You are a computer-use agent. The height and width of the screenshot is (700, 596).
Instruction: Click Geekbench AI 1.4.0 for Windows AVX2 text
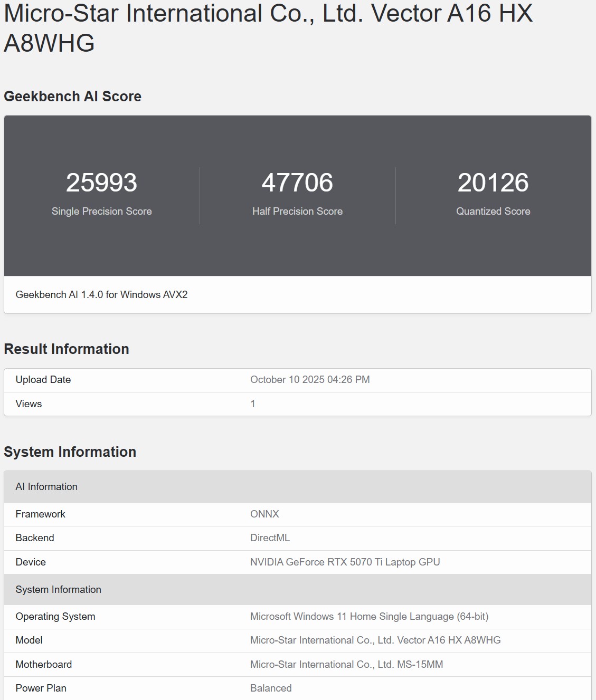[101, 295]
